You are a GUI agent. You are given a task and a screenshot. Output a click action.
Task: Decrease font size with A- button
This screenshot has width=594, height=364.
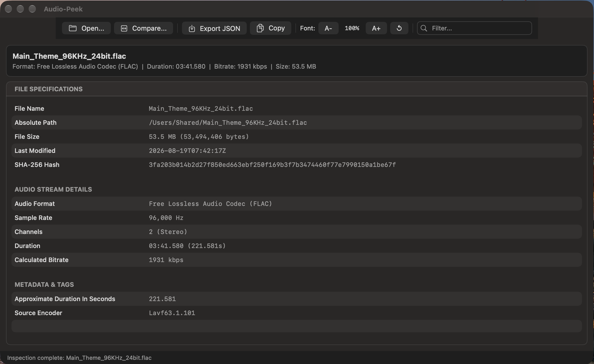(x=328, y=28)
